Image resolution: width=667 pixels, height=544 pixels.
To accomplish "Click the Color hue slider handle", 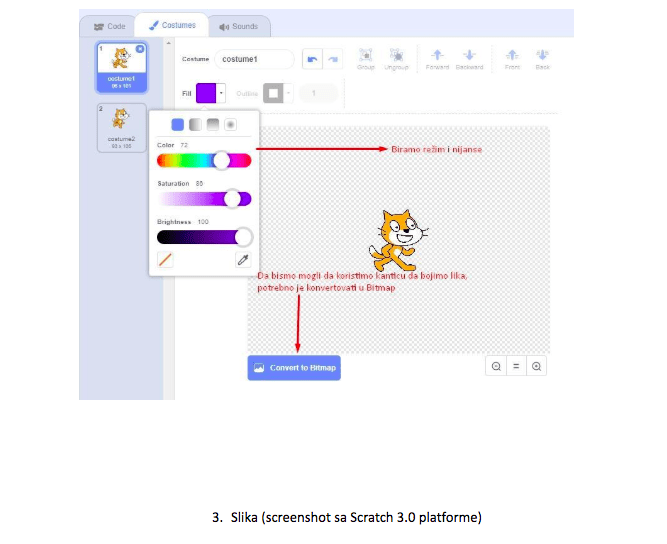I will pyautogui.click(x=221, y=160).
